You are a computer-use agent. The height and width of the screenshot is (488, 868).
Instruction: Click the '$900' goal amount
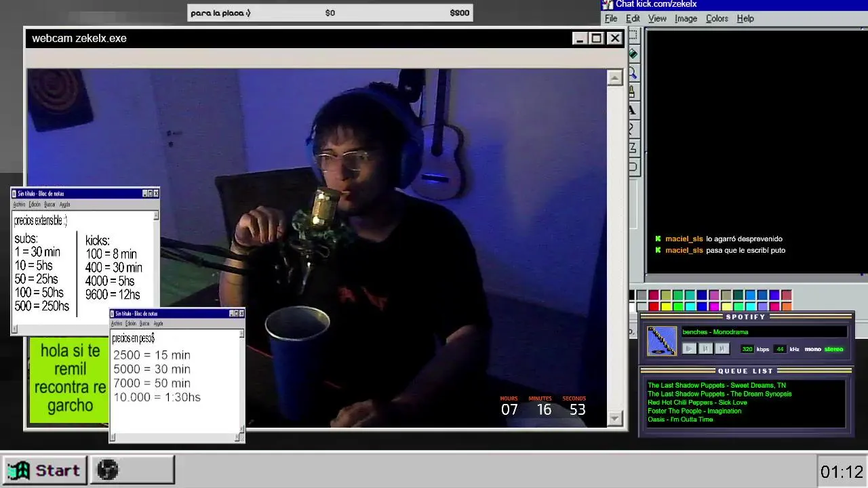pos(459,13)
